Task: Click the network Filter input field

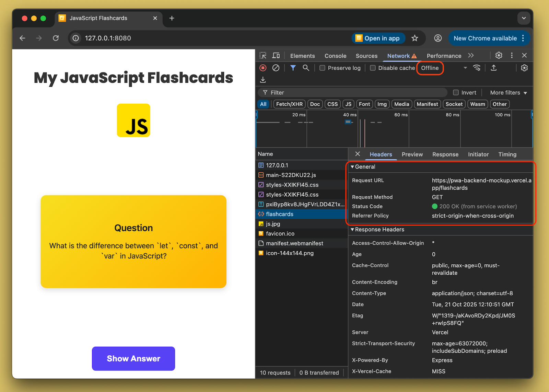Action: (352, 92)
